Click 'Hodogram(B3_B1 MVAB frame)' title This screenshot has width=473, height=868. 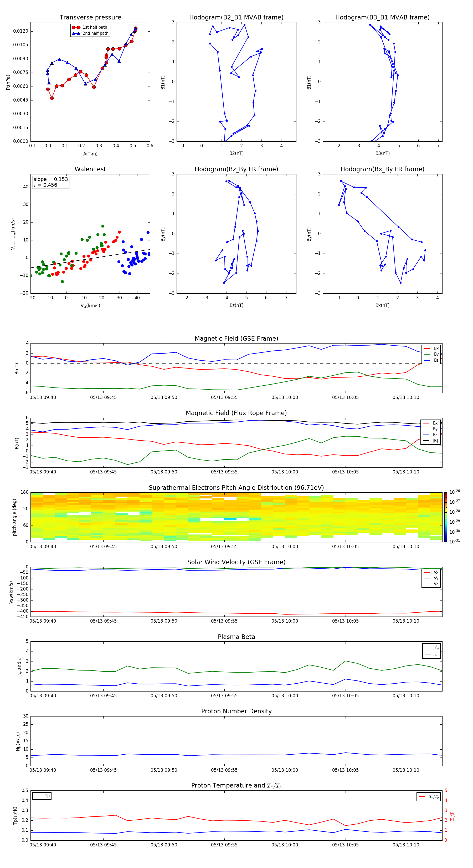point(382,18)
